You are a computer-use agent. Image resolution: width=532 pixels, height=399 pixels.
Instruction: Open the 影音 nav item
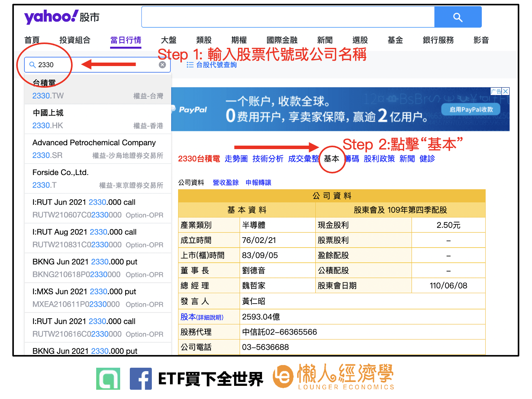click(x=481, y=40)
